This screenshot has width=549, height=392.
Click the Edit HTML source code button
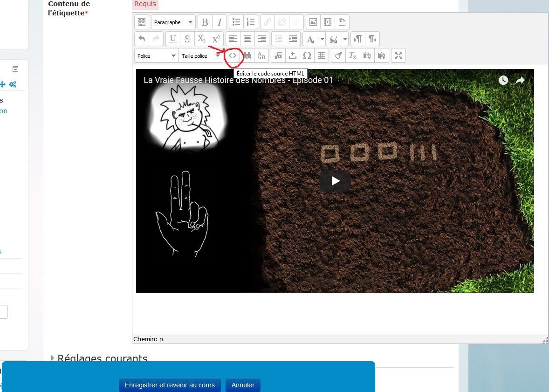(x=233, y=55)
